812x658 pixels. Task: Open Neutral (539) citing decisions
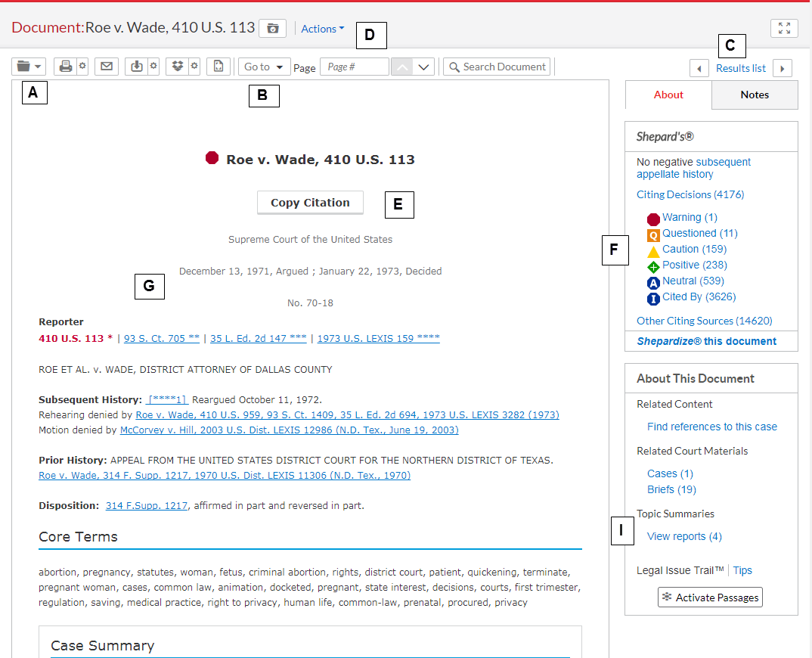(x=693, y=281)
